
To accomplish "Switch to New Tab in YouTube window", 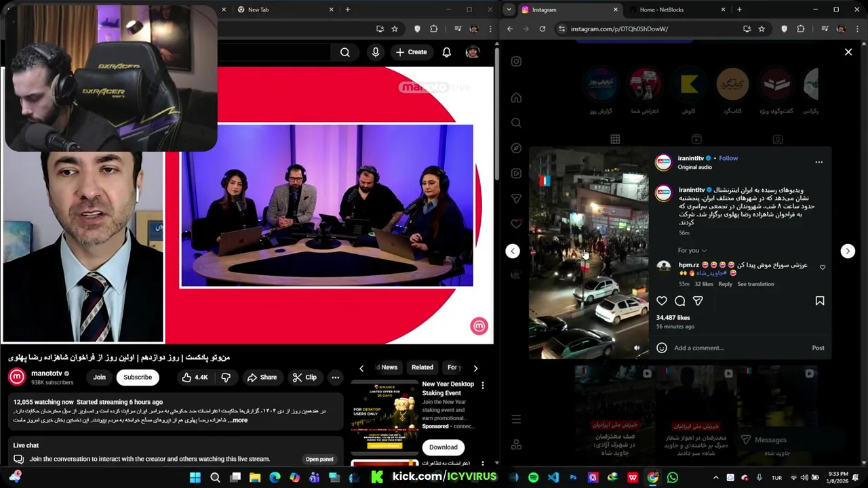I will pyautogui.click(x=285, y=9).
